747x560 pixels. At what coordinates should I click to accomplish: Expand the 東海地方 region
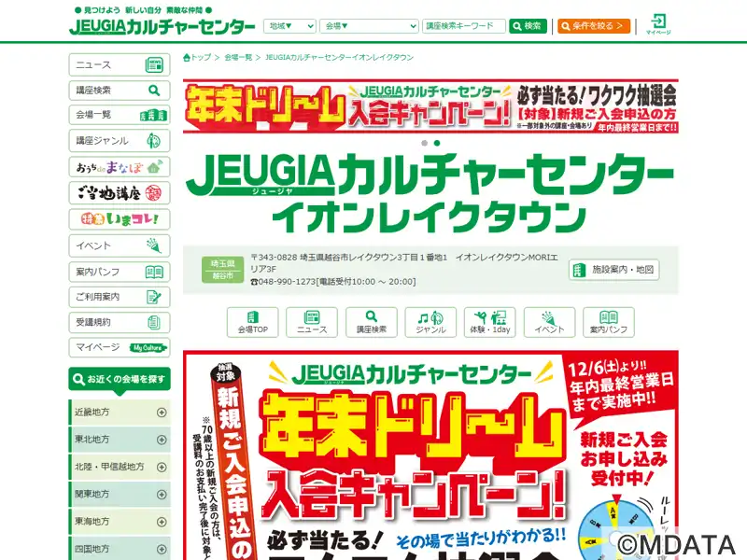[120, 522]
